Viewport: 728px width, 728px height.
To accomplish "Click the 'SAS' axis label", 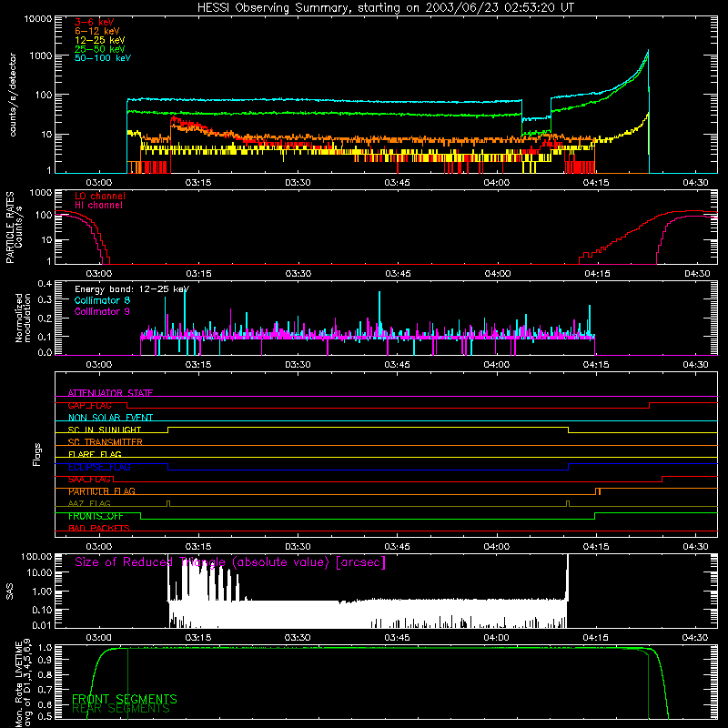I will point(9,591).
